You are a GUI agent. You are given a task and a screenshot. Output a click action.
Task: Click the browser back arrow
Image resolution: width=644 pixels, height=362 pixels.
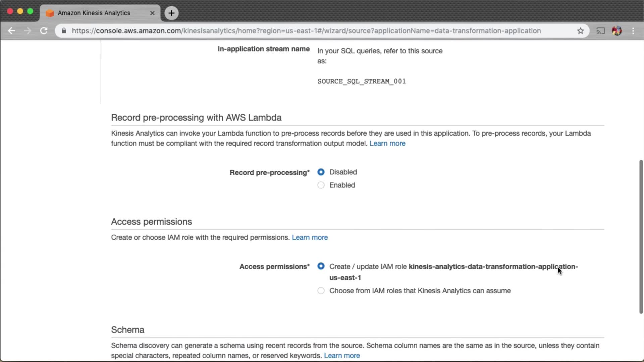pos(11,31)
